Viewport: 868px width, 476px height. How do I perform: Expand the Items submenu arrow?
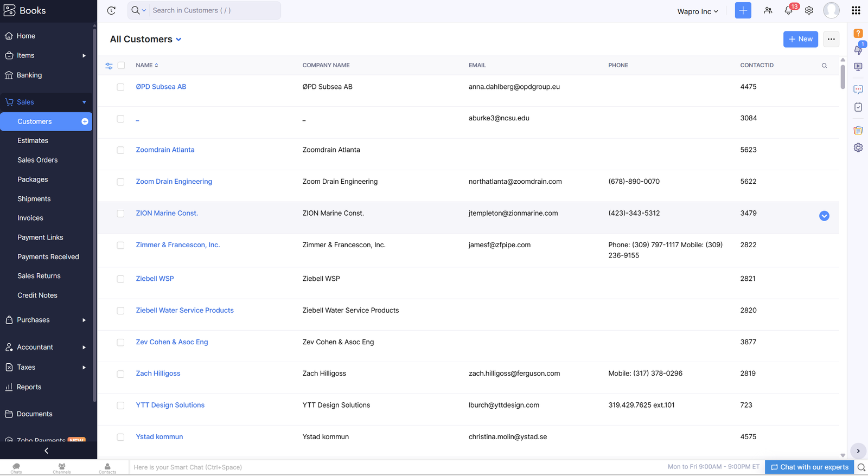pos(84,55)
